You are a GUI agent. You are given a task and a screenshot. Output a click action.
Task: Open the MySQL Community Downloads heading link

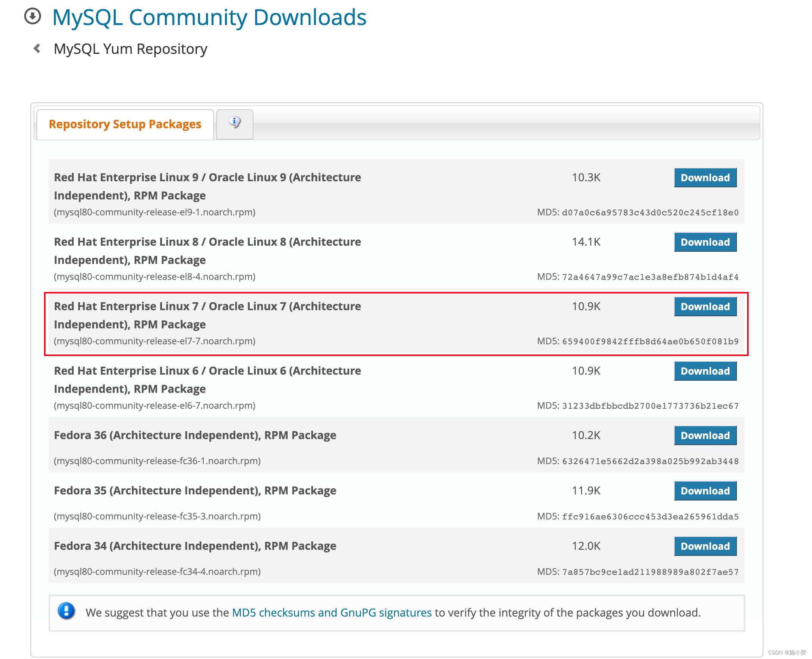[x=209, y=17]
